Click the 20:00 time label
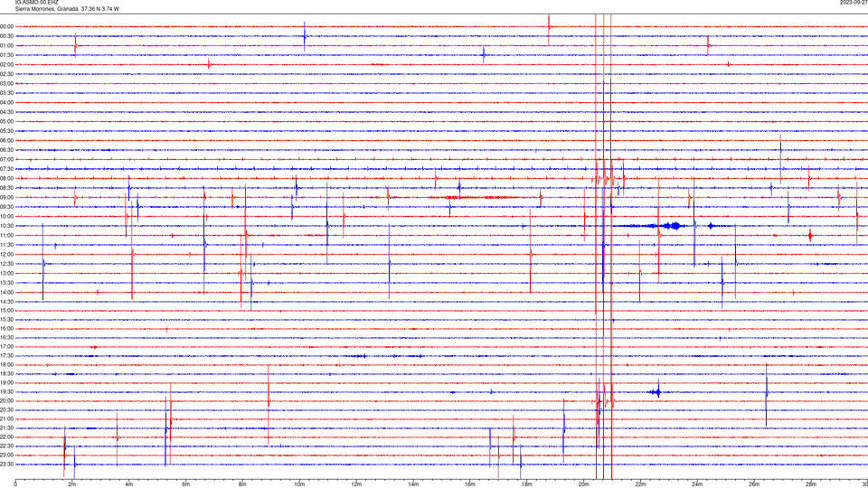Viewport: 868px width, 488px height. tap(7, 400)
